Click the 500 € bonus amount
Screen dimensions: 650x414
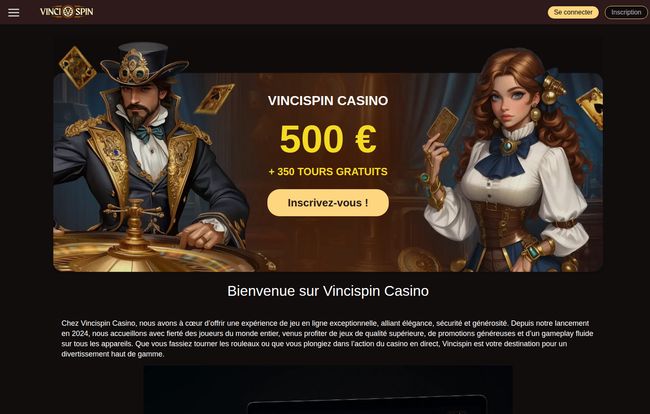[328, 139]
